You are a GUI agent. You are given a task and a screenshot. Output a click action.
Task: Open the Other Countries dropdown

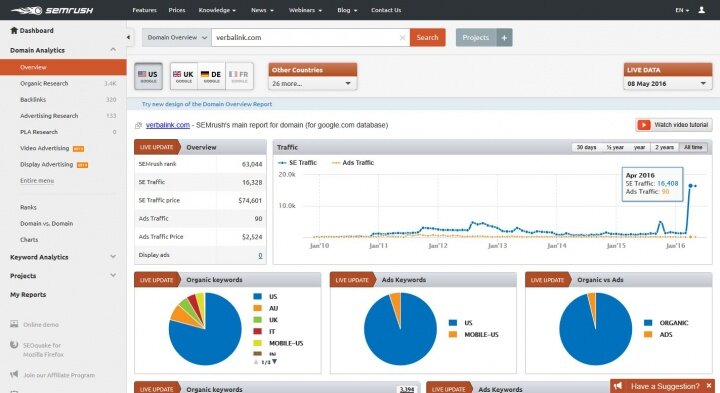pos(312,84)
